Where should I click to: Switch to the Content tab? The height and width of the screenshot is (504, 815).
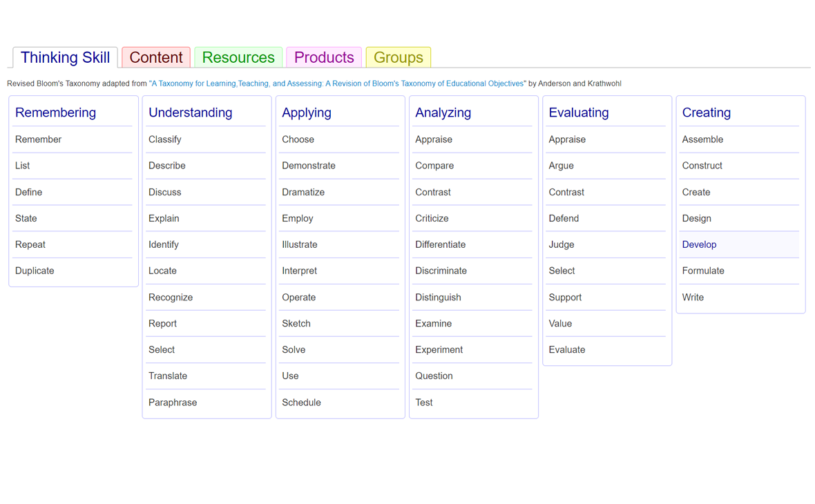(155, 57)
